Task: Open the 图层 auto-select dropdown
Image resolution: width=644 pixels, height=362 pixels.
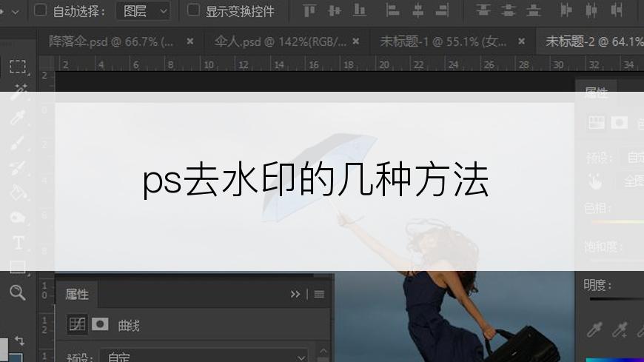Action: pyautogui.click(x=143, y=10)
